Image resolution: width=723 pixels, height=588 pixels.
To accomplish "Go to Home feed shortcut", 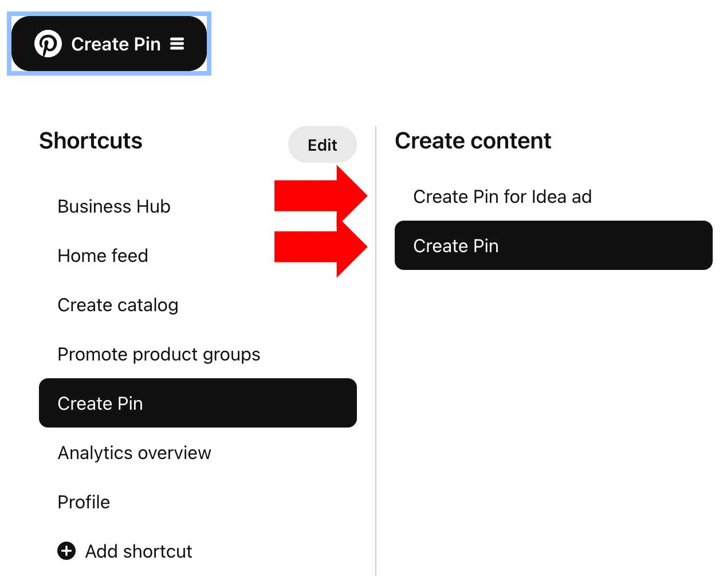I will pyautogui.click(x=103, y=256).
